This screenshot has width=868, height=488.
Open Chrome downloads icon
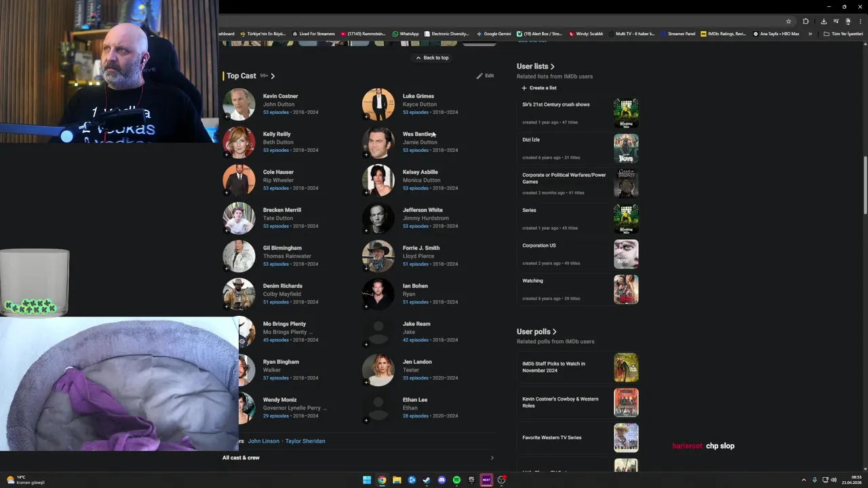point(823,21)
